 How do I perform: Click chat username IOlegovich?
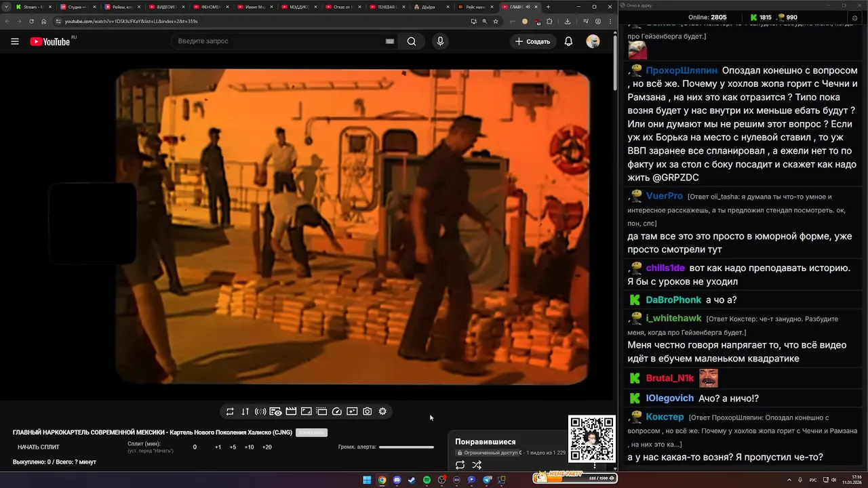pos(670,399)
